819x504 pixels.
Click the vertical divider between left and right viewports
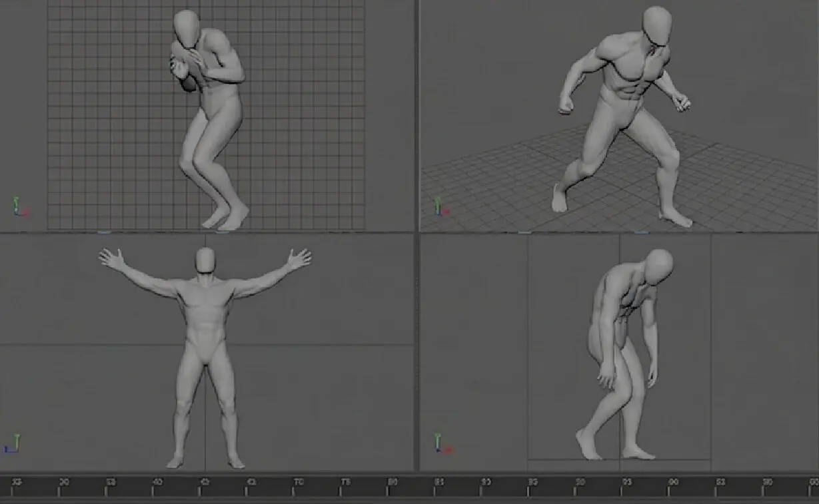click(x=417, y=236)
